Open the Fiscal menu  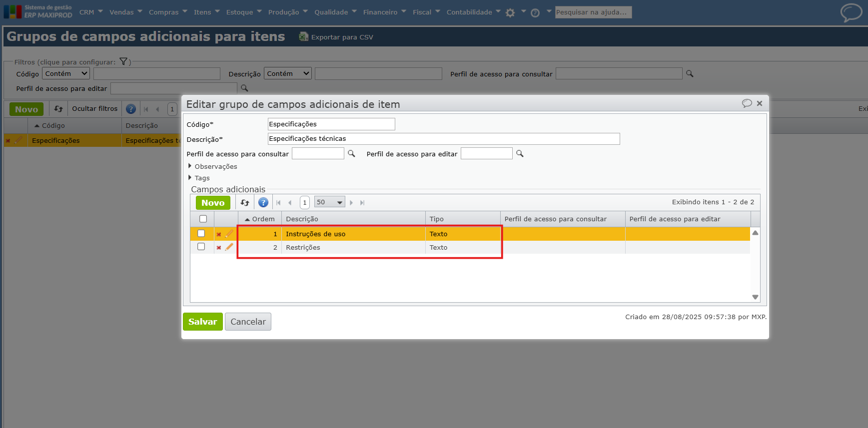click(426, 12)
